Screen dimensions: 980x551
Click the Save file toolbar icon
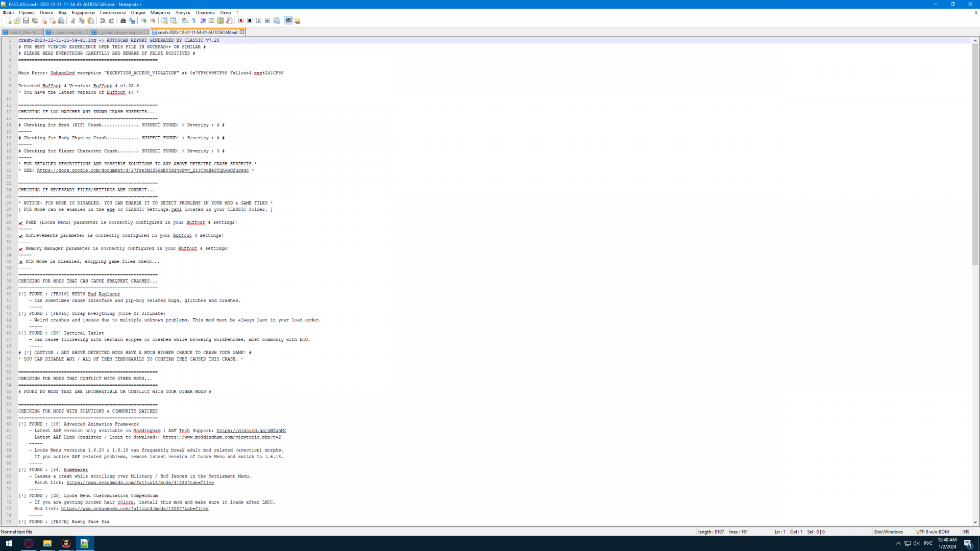(26, 21)
